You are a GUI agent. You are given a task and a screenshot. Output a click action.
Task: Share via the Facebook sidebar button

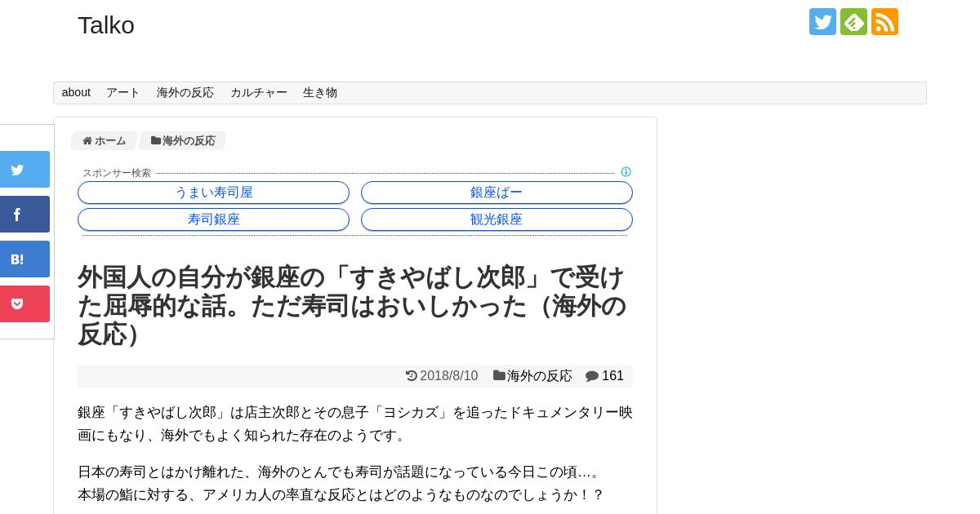coord(24,215)
